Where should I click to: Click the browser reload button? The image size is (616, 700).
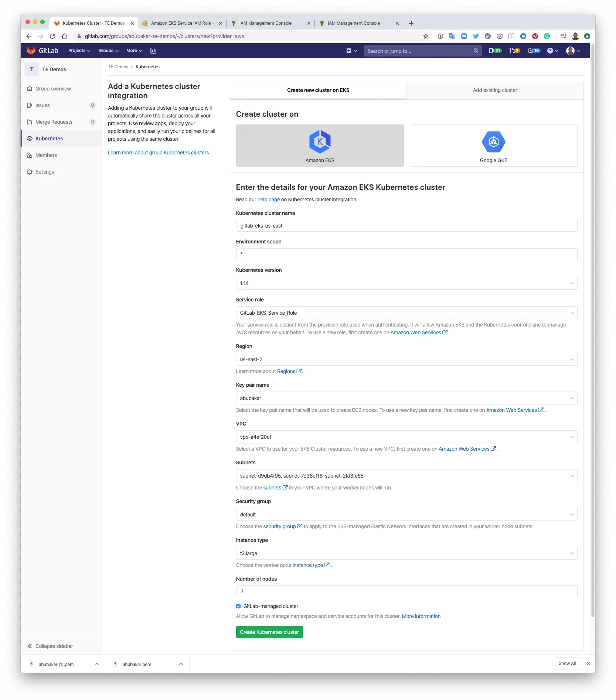(x=52, y=36)
